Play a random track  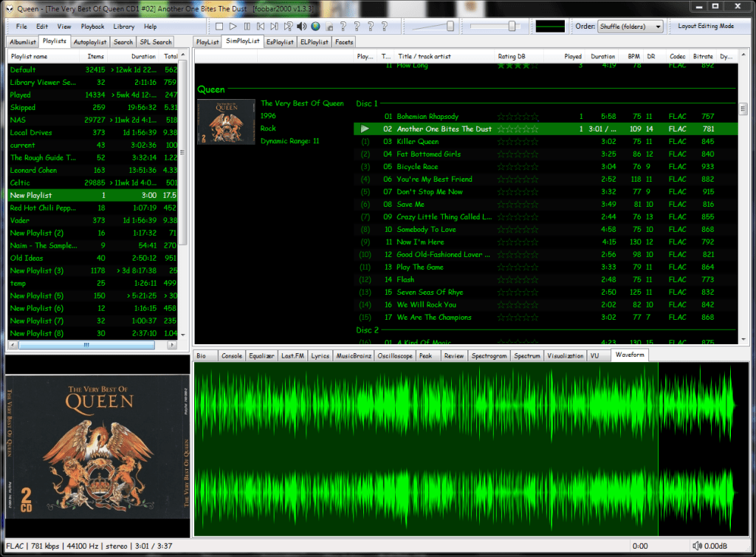288,27
